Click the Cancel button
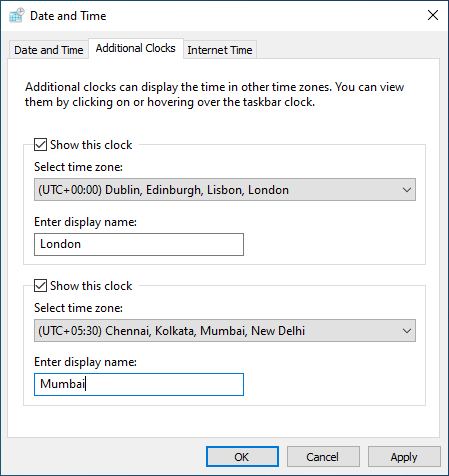The height and width of the screenshot is (476, 449). [323, 457]
